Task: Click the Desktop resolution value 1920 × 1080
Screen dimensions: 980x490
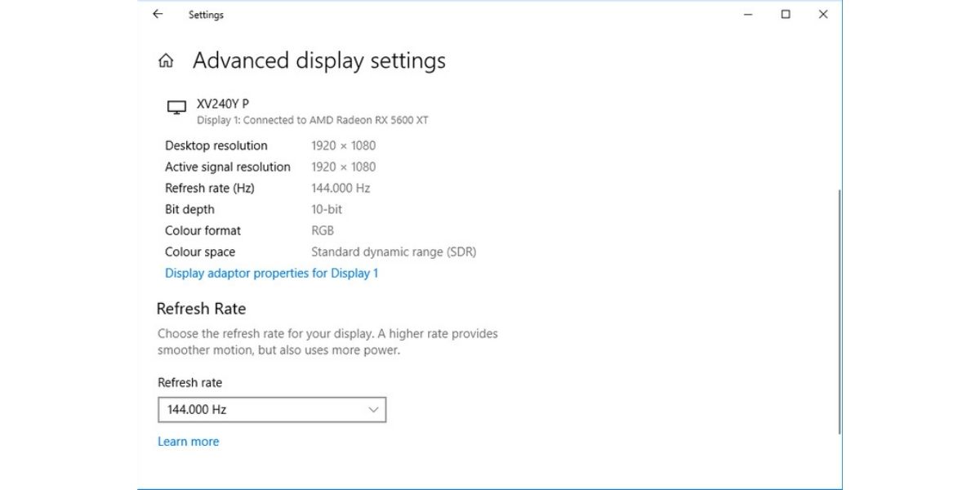Action: (342, 145)
